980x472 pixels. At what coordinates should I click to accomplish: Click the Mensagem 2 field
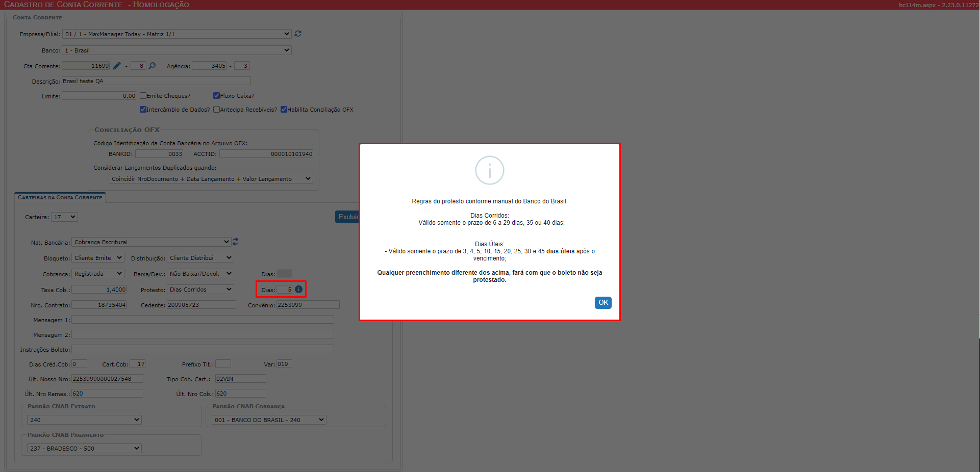tap(203, 334)
